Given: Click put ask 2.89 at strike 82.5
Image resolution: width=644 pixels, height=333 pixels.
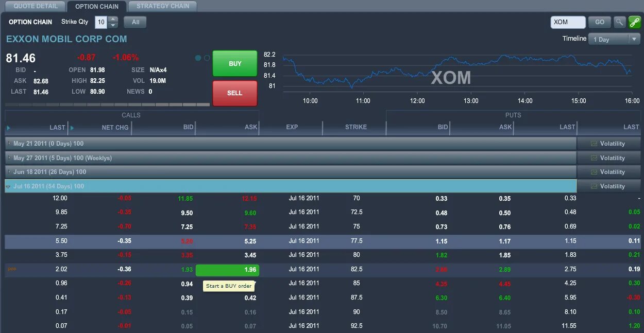Looking at the screenshot, I should [505, 270].
